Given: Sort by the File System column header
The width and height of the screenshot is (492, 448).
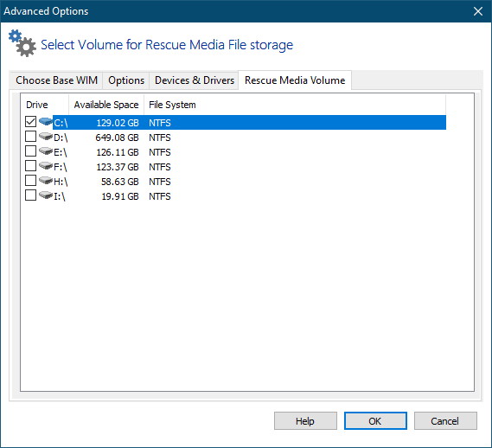Looking at the screenshot, I should (295, 105).
